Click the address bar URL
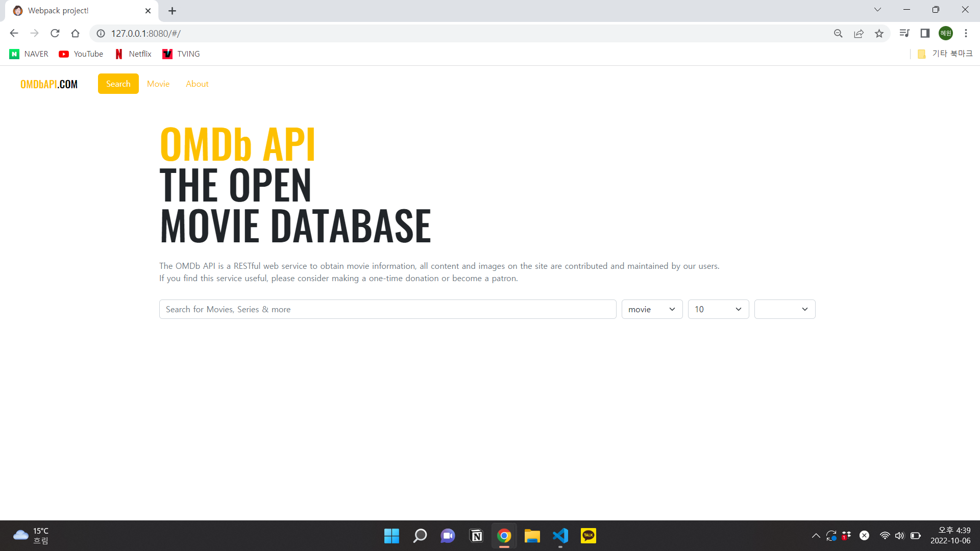980x551 pixels. pos(146,33)
